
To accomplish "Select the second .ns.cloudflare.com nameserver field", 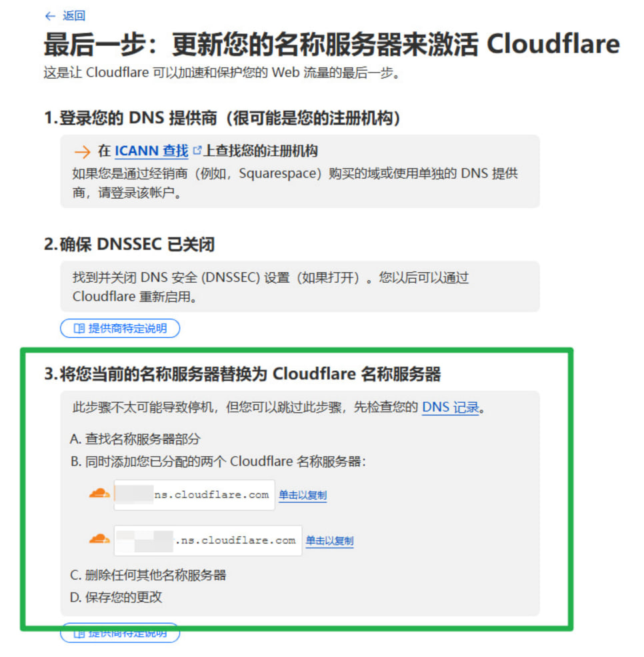I will pyautogui.click(x=208, y=540).
